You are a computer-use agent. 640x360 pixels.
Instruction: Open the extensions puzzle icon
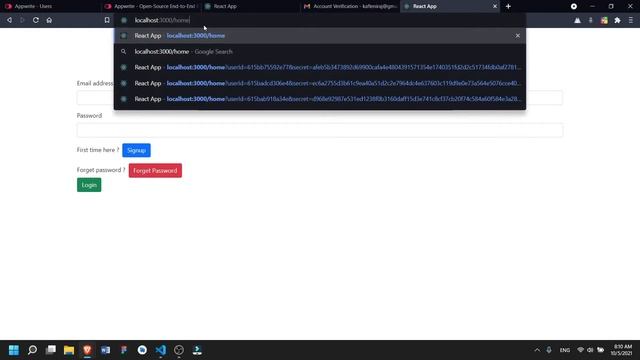[617, 20]
